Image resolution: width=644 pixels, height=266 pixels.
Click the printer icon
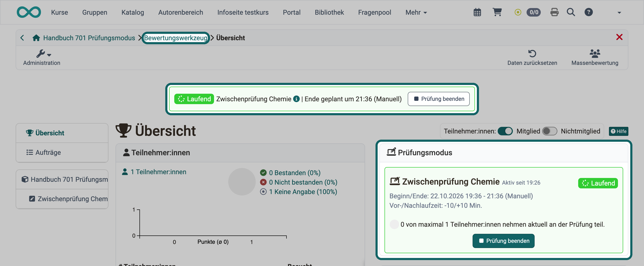point(554,12)
